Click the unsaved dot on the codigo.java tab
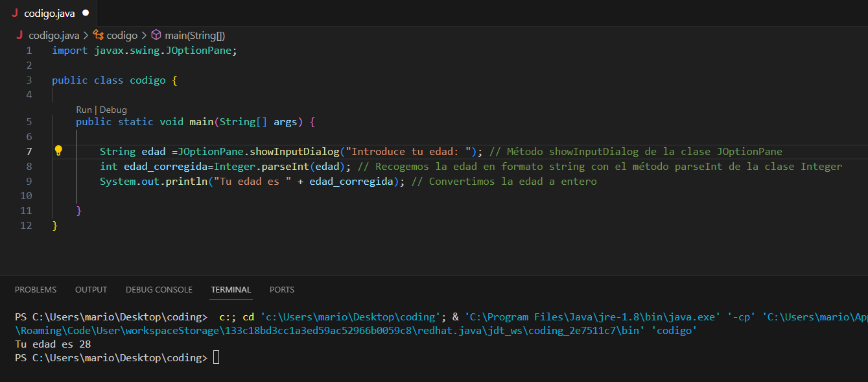Screen dimensions: 868x382 coord(86,13)
